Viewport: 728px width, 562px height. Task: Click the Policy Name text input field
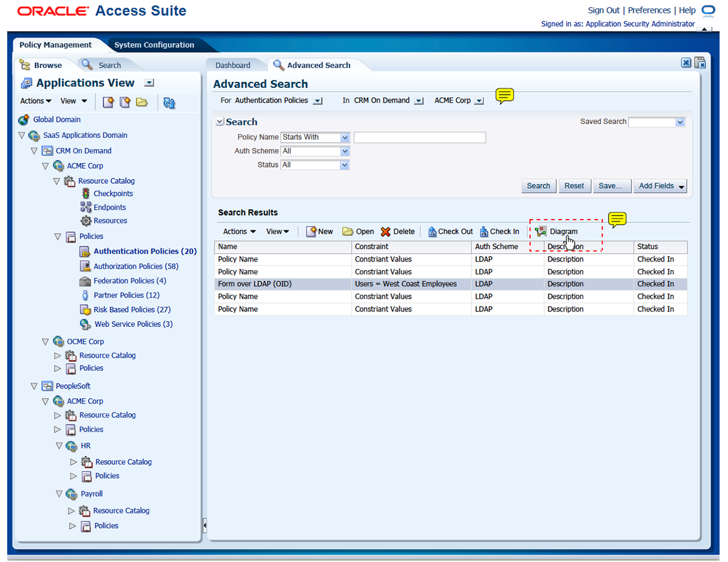point(419,138)
